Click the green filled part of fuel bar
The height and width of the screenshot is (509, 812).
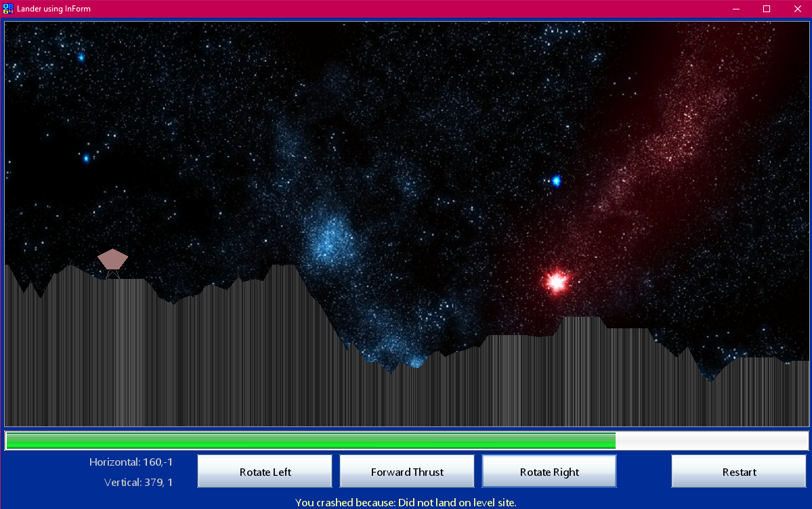coord(310,441)
